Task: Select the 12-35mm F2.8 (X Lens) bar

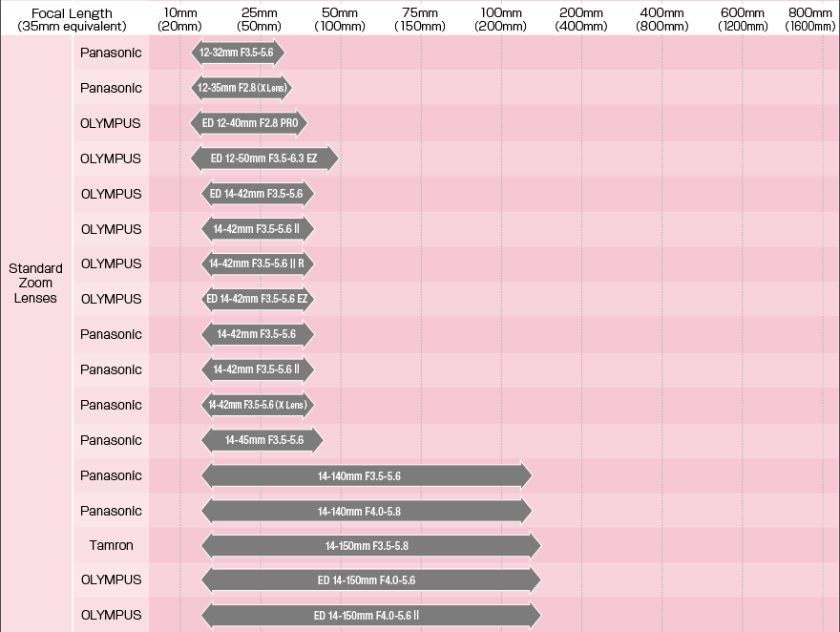Action: tap(241, 88)
